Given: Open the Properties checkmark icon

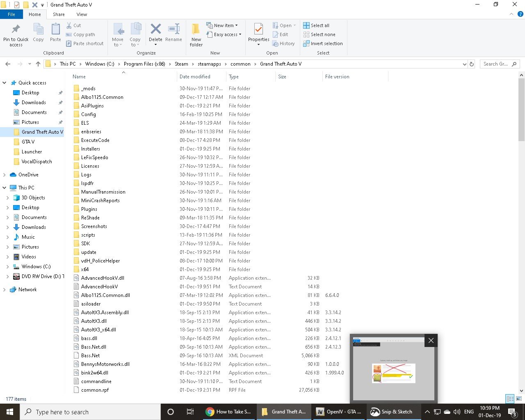Looking at the screenshot, I should (x=258, y=30).
